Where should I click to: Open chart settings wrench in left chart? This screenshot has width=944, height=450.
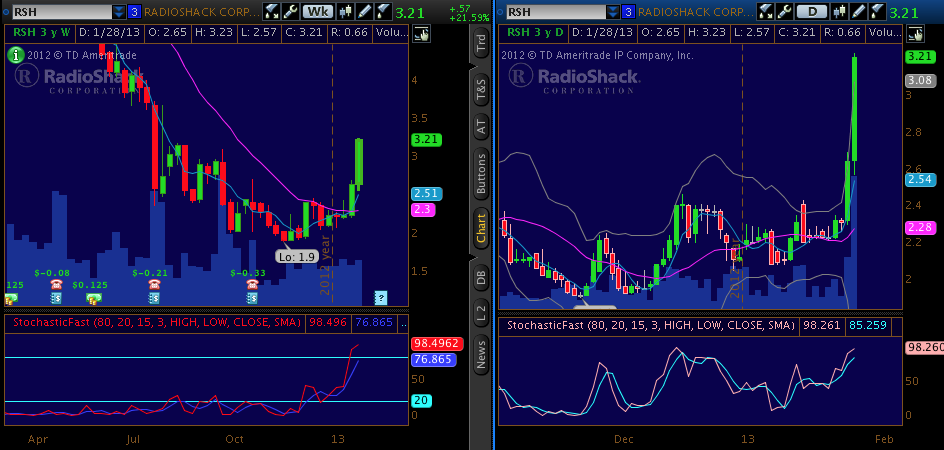point(290,11)
